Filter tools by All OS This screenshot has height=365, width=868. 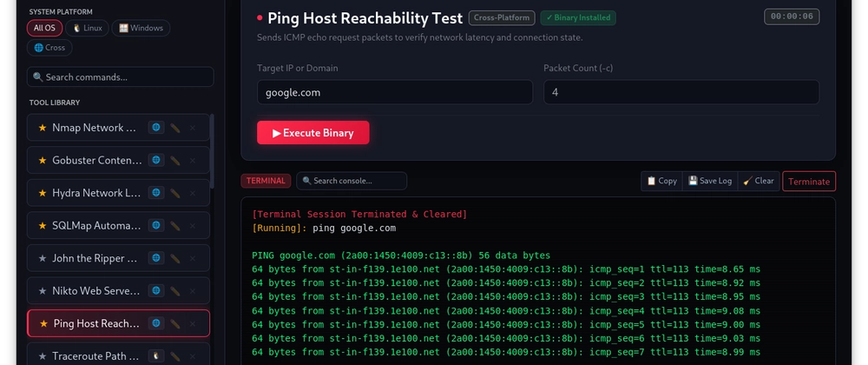click(45, 29)
